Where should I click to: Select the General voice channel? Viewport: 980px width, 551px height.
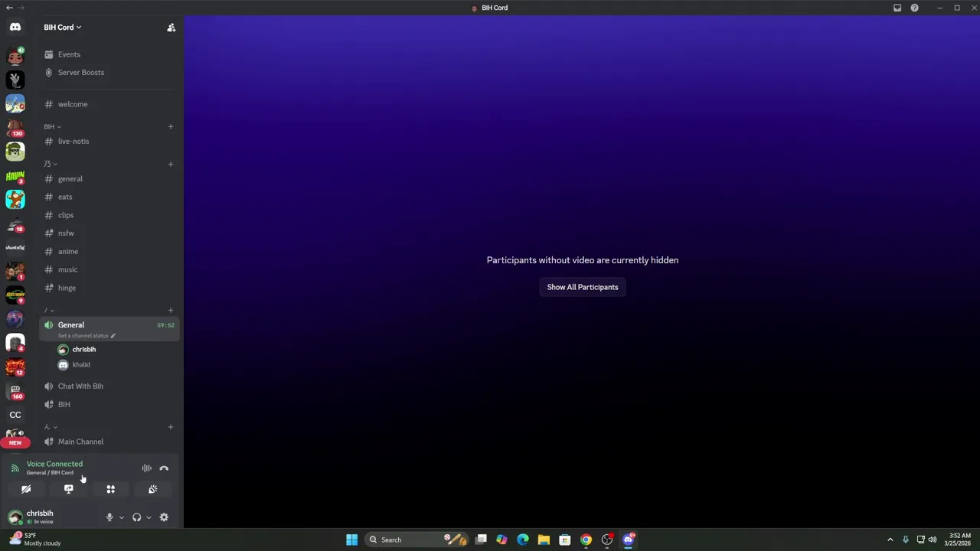point(109,329)
